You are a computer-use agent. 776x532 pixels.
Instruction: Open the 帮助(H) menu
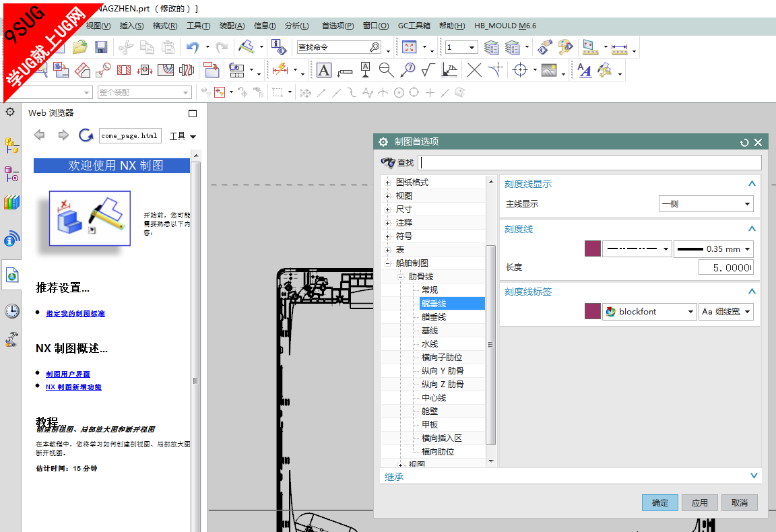[x=452, y=26]
